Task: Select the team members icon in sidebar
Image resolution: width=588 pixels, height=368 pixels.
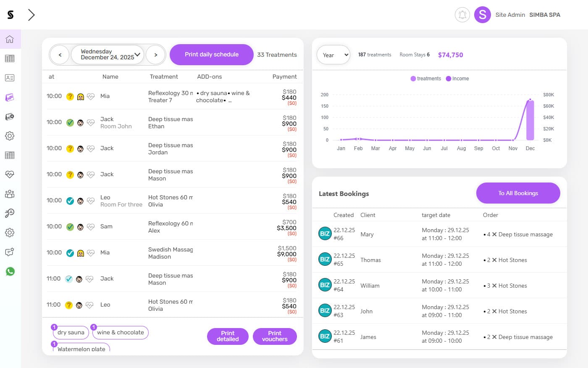Action: click(10, 193)
